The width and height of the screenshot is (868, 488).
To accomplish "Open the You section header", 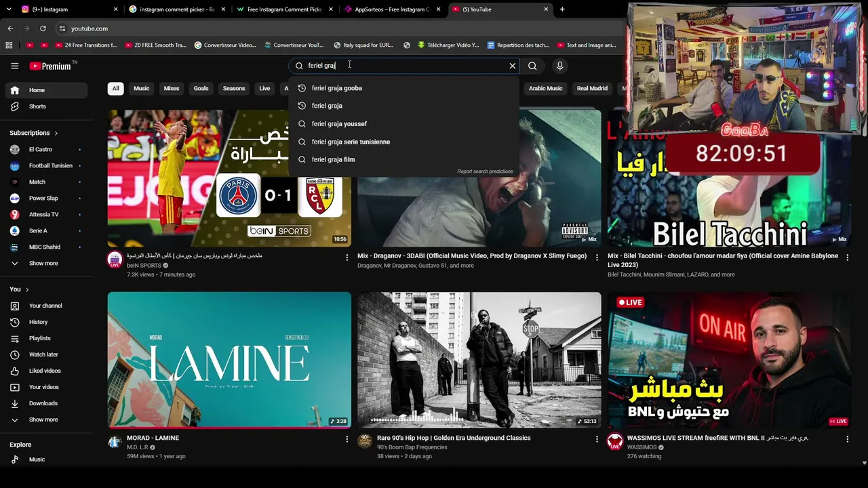I will click(19, 289).
